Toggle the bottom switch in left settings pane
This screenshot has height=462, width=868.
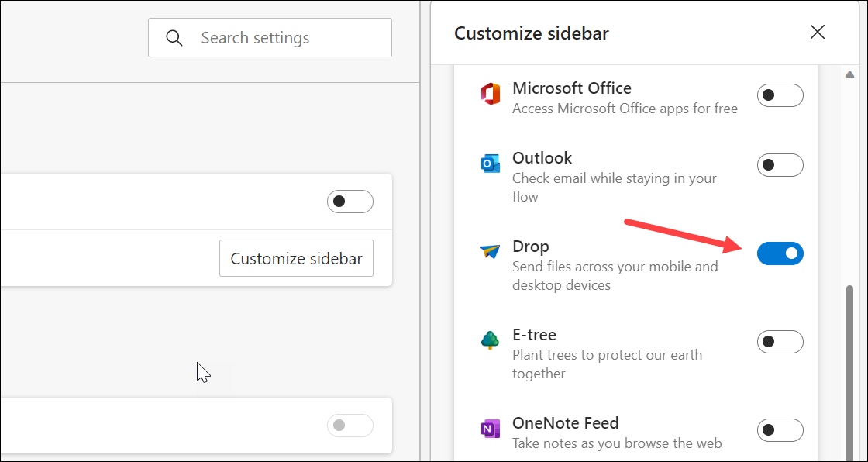(x=350, y=425)
